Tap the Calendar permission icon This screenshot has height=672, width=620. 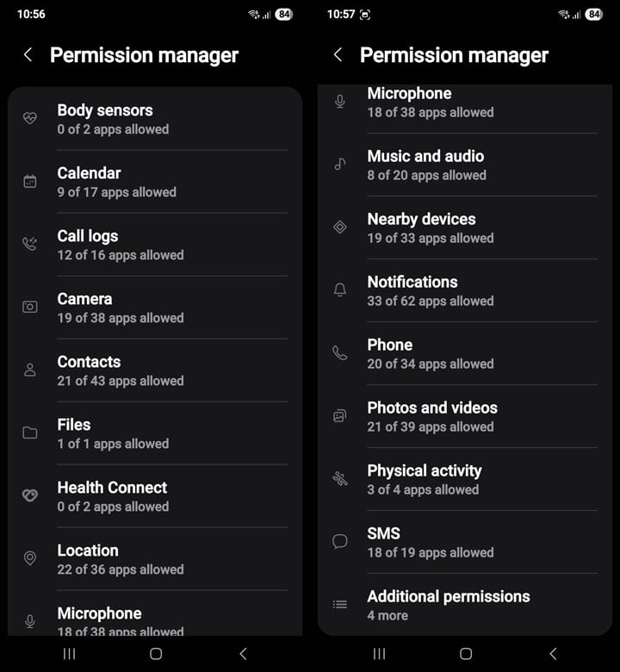pyautogui.click(x=30, y=182)
